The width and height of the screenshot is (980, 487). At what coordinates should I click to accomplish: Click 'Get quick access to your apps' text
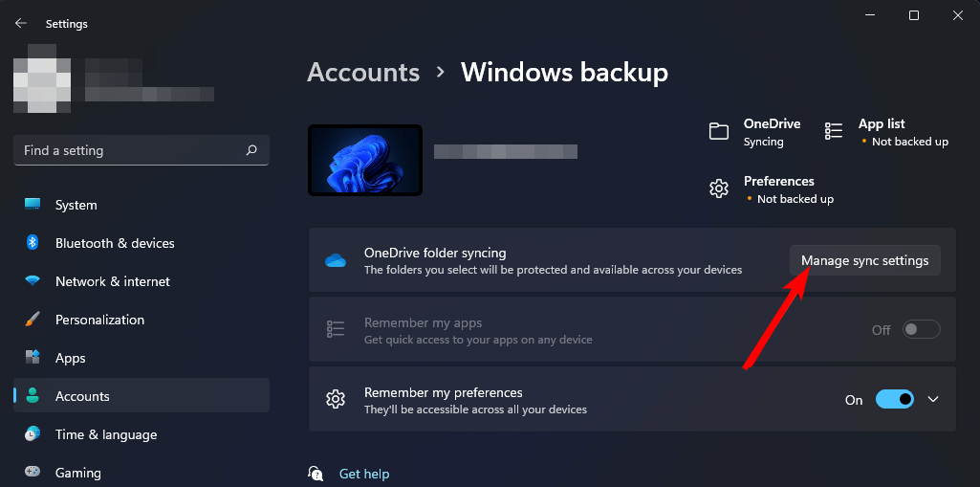(478, 340)
